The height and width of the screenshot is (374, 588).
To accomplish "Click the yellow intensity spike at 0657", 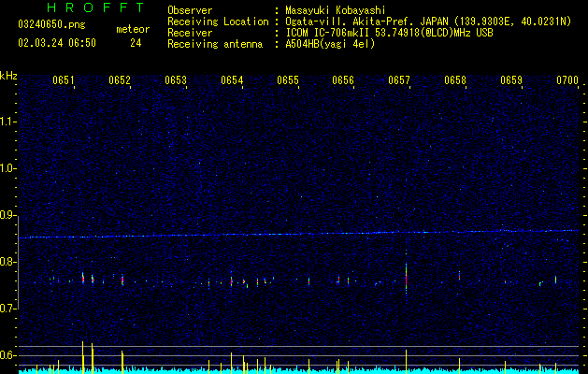I will click(406, 362).
